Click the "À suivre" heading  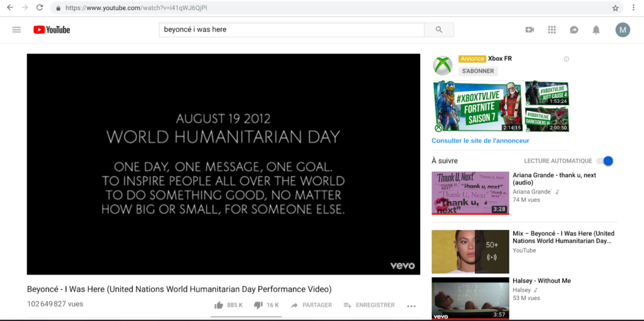tap(445, 161)
